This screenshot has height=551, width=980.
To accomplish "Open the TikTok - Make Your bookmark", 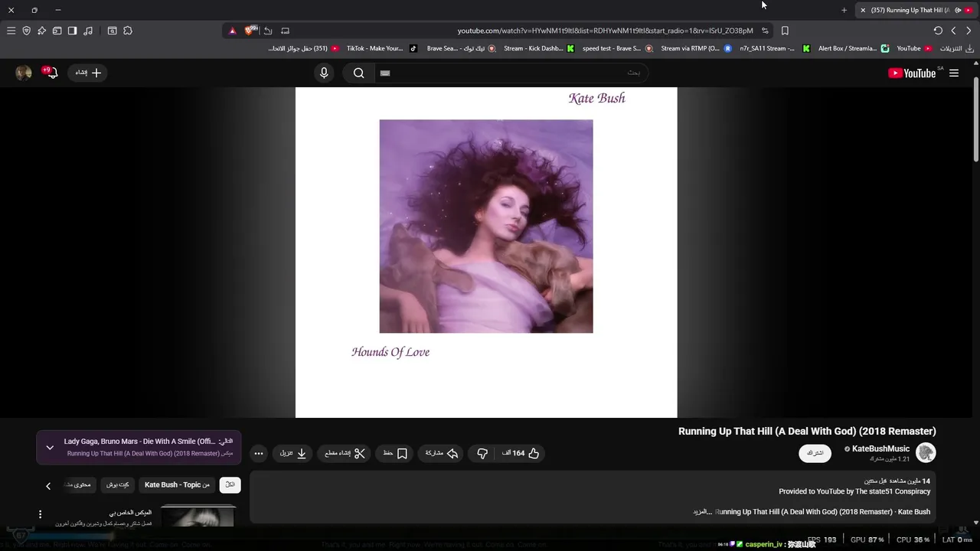I will tap(381, 48).
